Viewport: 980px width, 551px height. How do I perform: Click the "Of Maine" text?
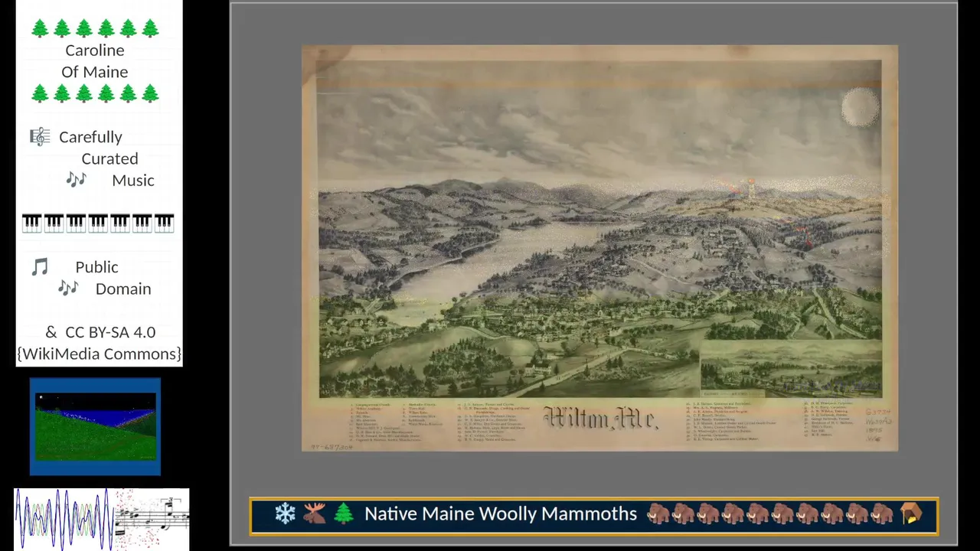[x=95, y=72]
